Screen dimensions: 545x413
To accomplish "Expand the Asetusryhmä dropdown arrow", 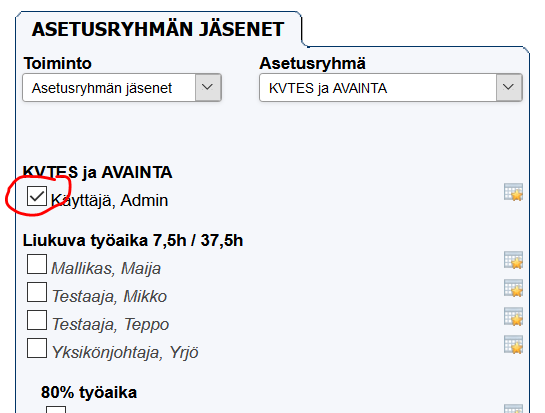I will 509,87.
